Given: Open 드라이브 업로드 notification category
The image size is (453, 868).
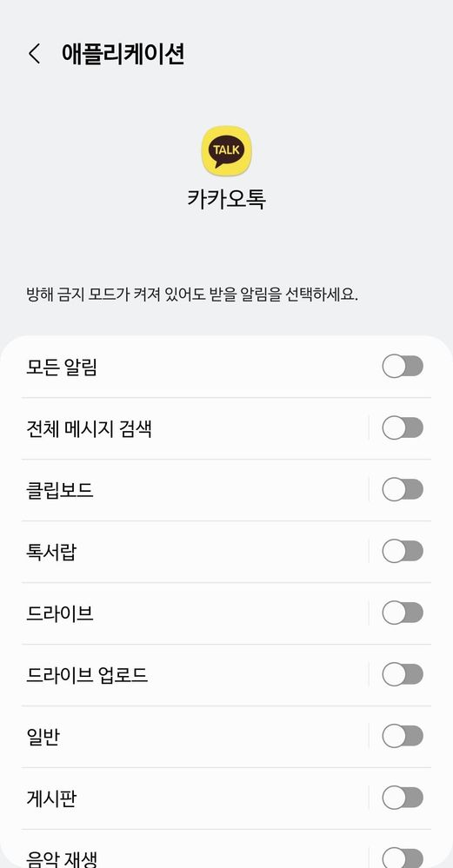Looking at the screenshot, I should (x=87, y=675).
